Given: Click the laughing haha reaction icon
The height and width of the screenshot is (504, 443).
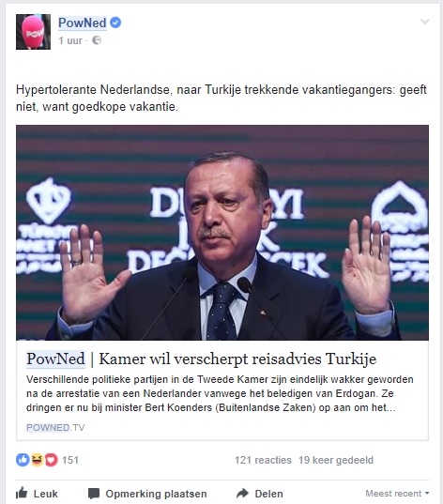Looking at the screenshot, I should pyautogui.click(x=37, y=460).
